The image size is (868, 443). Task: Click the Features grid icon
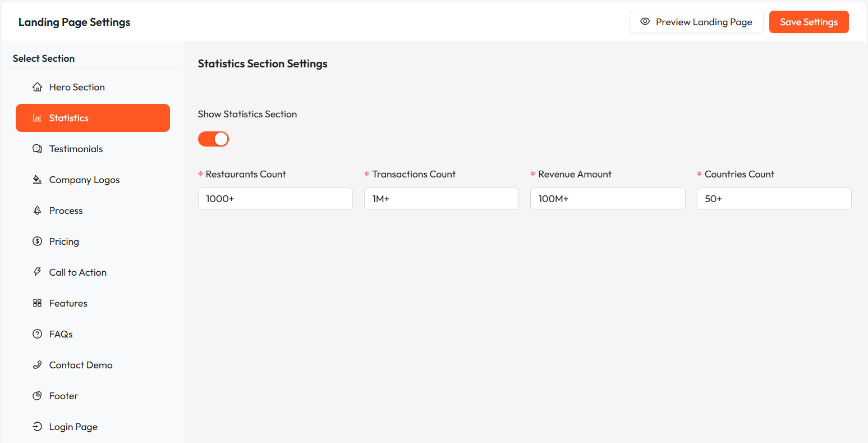(37, 303)
